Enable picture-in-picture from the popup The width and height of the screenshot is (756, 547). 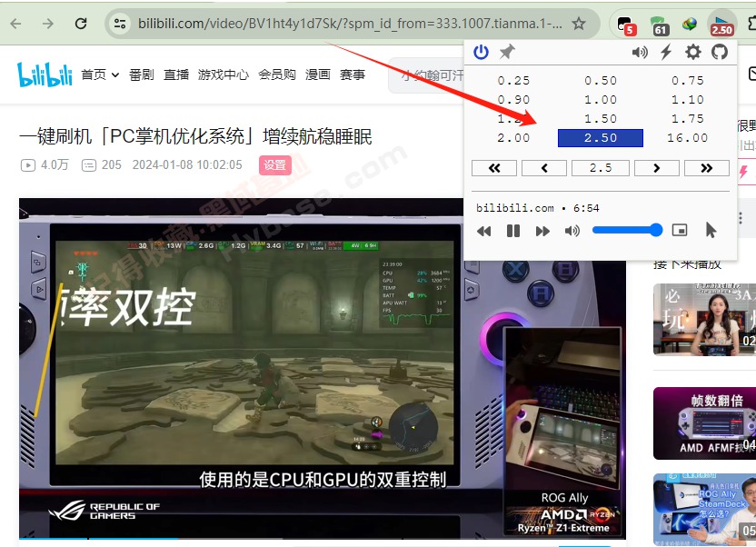tap(680, 231)
